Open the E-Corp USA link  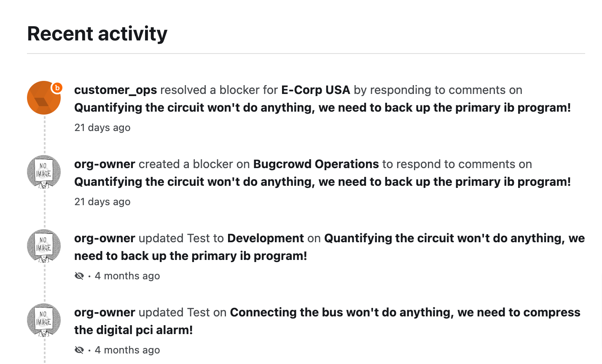[316, 90]
